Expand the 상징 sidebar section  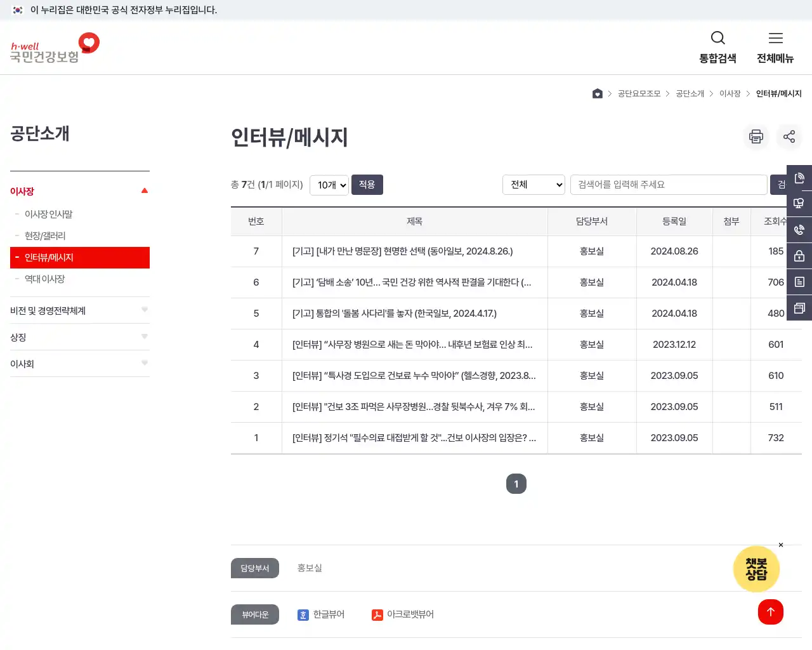[80, 337]
